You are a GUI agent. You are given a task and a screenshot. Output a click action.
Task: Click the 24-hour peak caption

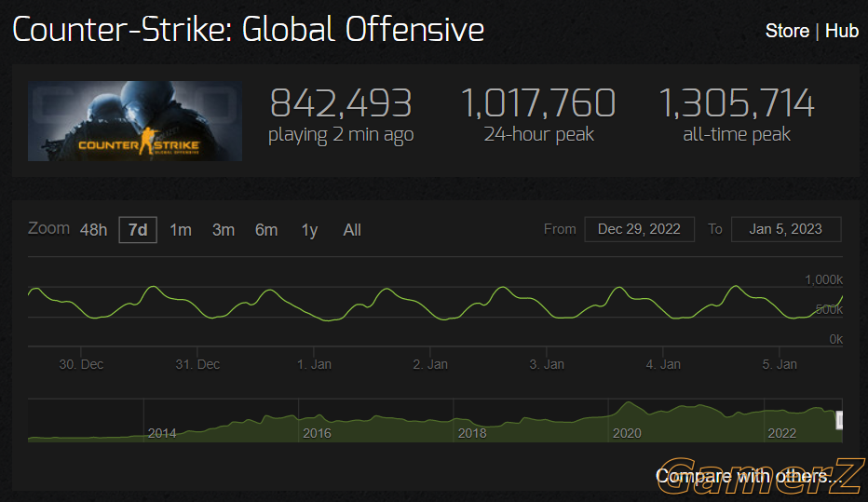538,134
